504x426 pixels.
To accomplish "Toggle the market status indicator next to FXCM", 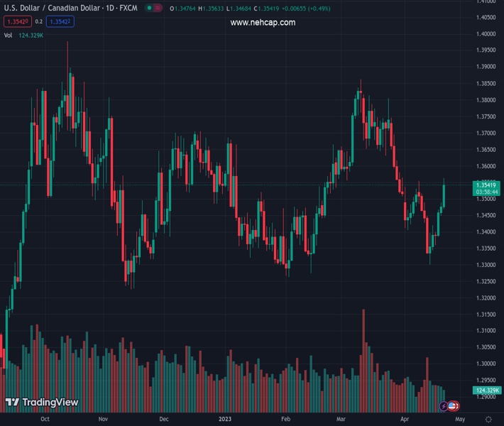I will pyautogui.click(x=153, y=8).
